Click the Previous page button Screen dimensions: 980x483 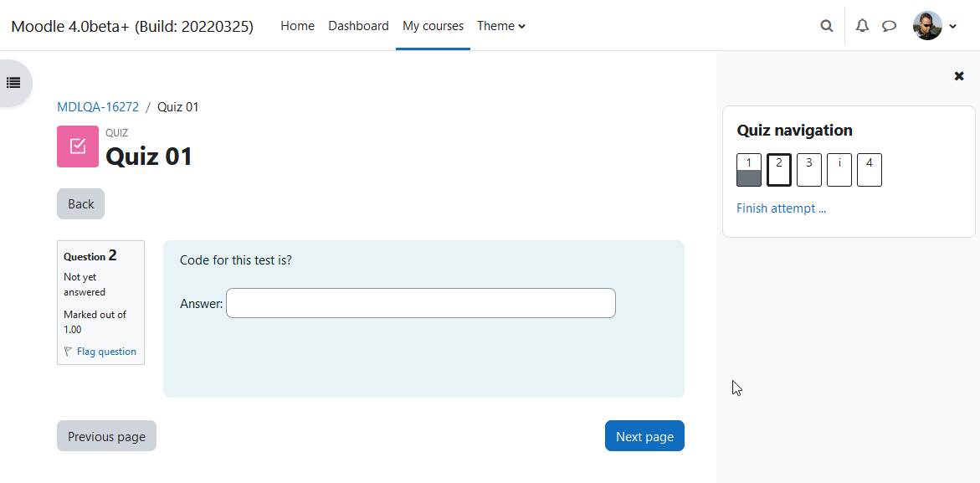(106, 435)
